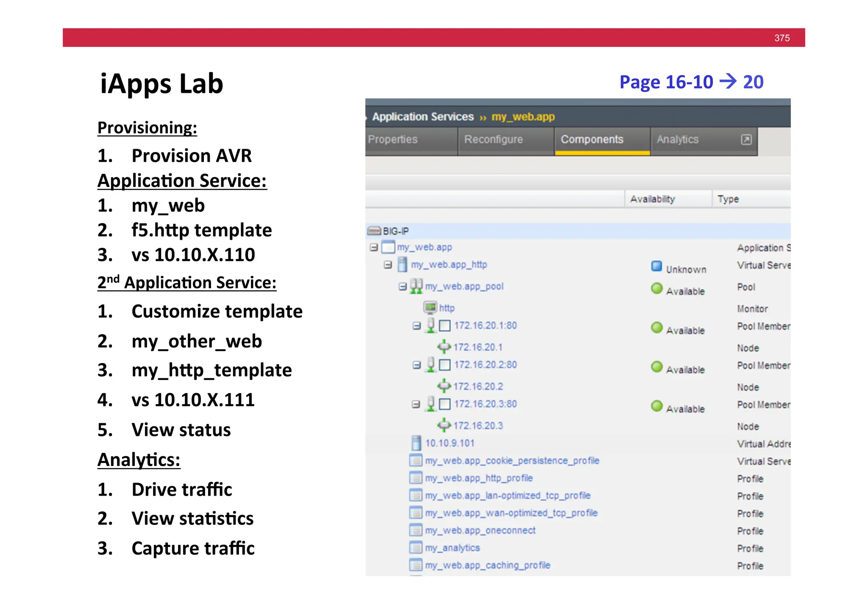Click the my_web.app application folder icon
Viewport: 868px width, 613px height.
(x=388, y=247)
